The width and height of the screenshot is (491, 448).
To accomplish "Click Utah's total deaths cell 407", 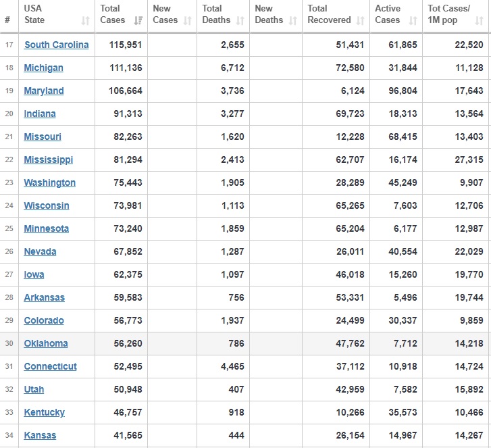I will pos(235,389).
